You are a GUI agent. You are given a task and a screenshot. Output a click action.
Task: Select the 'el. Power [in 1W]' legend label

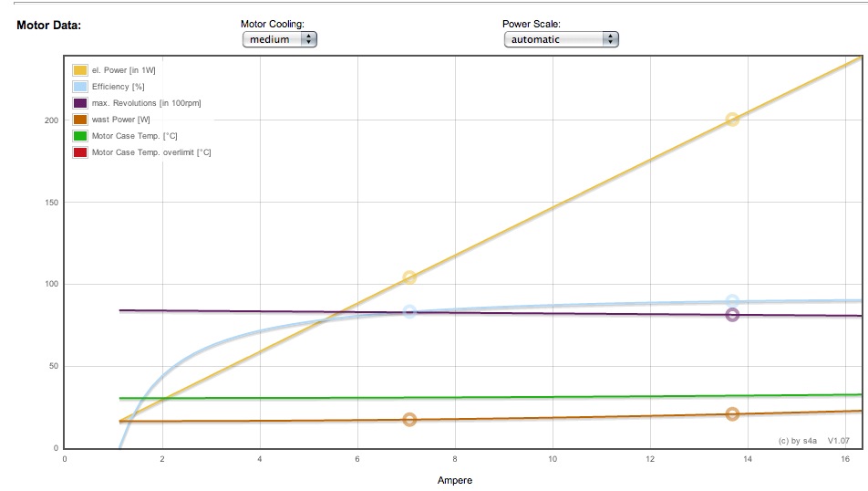point(129,70)
